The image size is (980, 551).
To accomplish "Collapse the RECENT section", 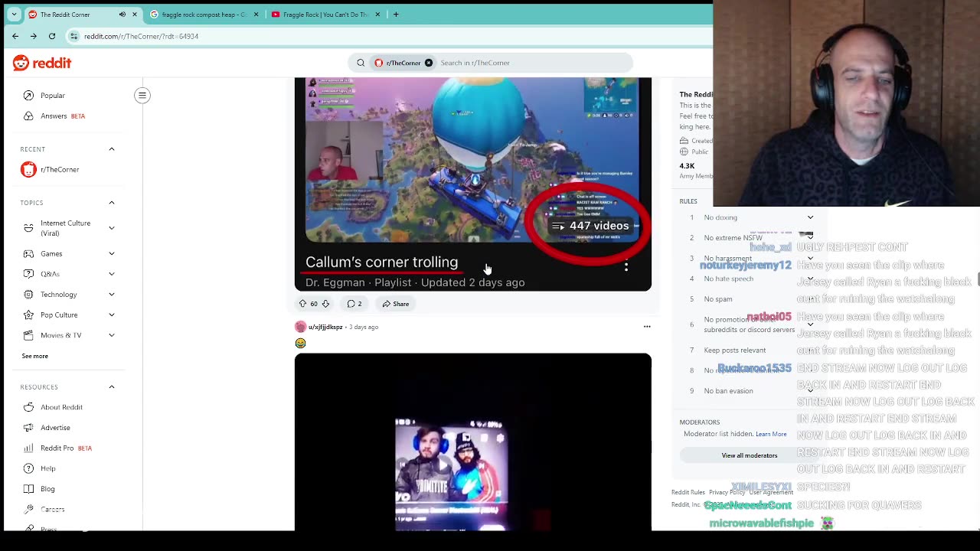I will coord(112,149).
